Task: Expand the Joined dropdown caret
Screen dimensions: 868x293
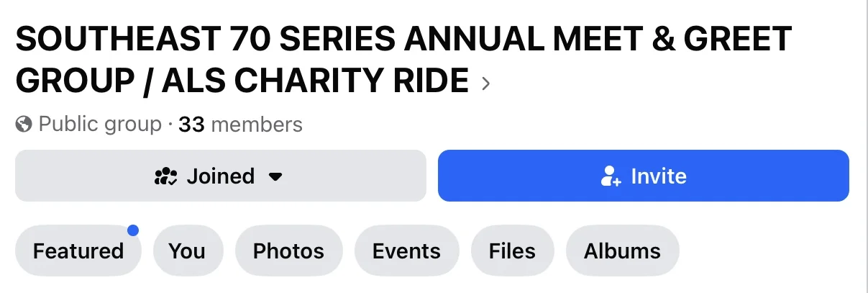Action: click(x=275, y=176)
